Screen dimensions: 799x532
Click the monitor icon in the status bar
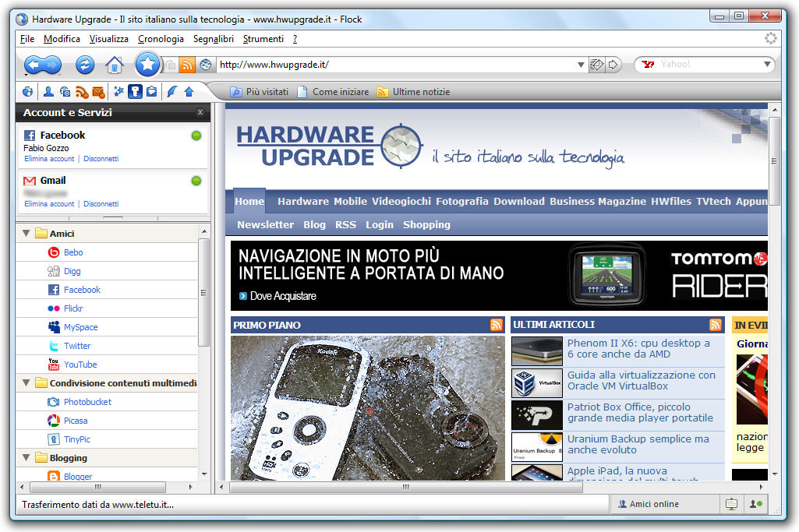tap(731, 504)
